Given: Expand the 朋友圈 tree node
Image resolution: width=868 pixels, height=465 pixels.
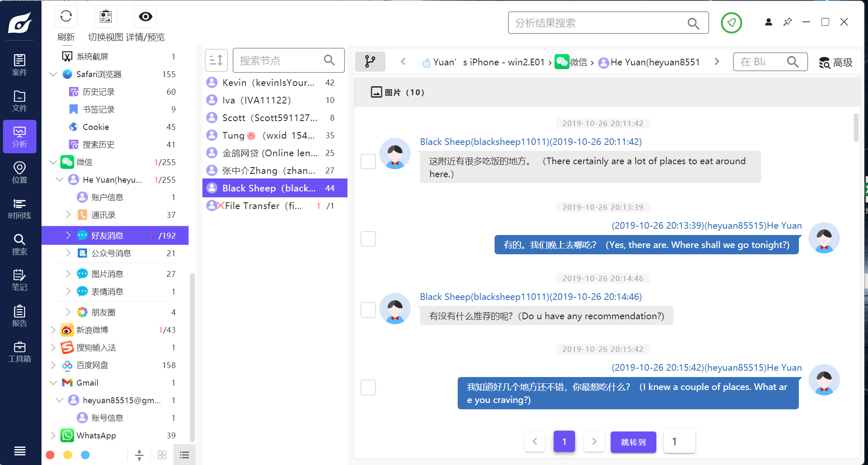Looking at the screenshot, I should 68,312.
